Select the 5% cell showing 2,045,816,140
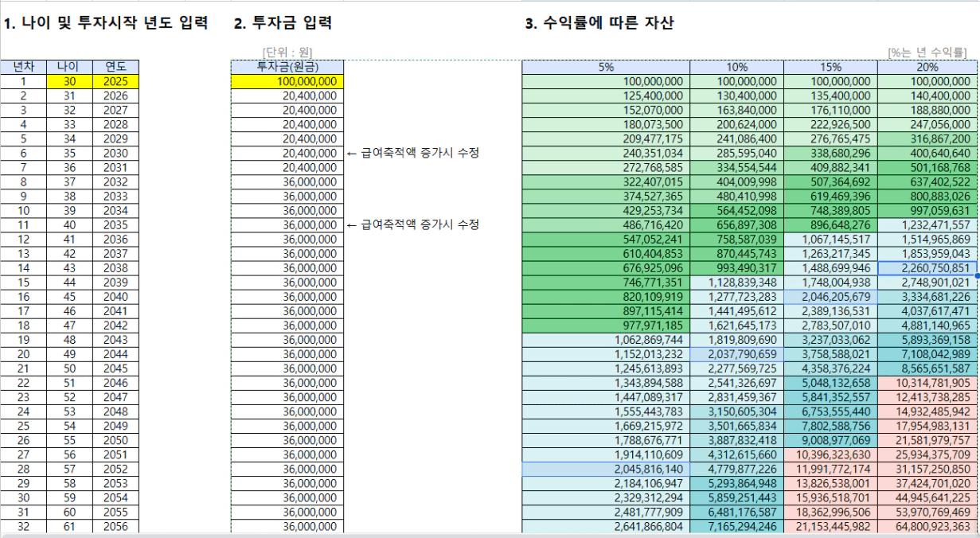Screen dimensions: 980x538 click(606, 470)
